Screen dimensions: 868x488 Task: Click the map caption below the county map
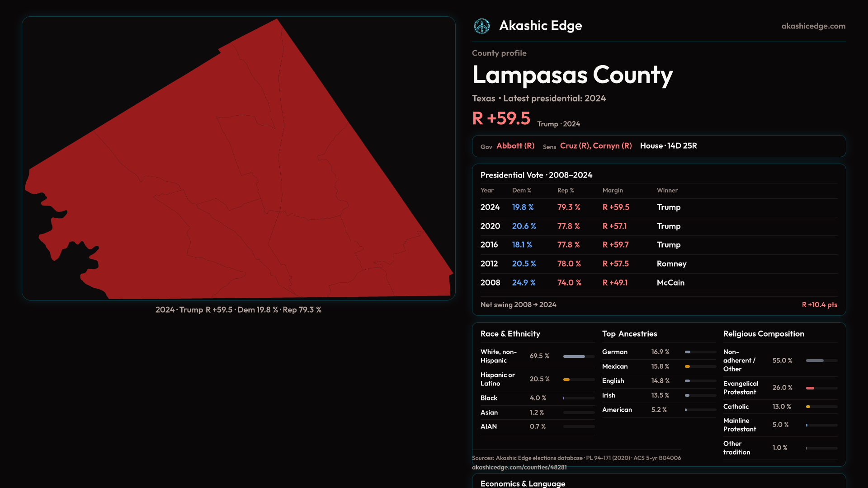tap(238, 310)
